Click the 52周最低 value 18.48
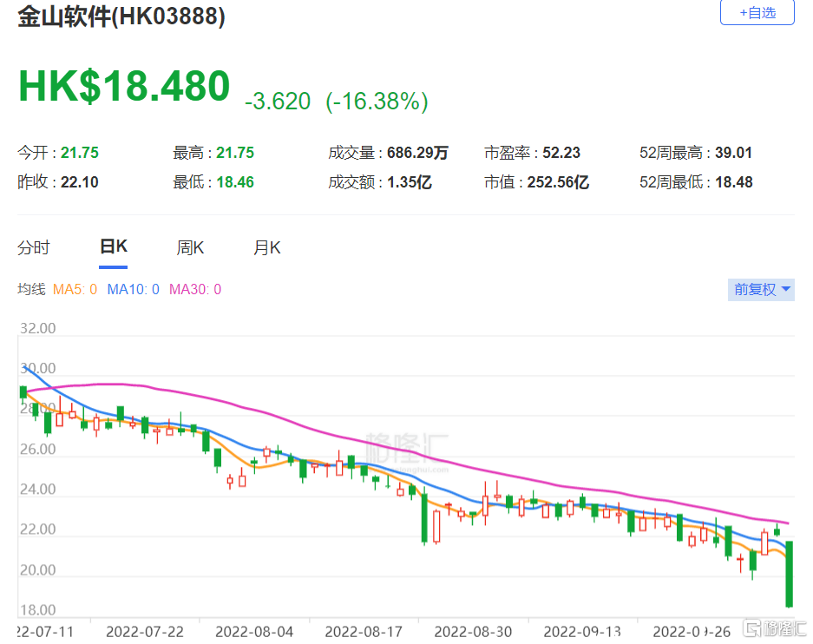 [734, 182]
